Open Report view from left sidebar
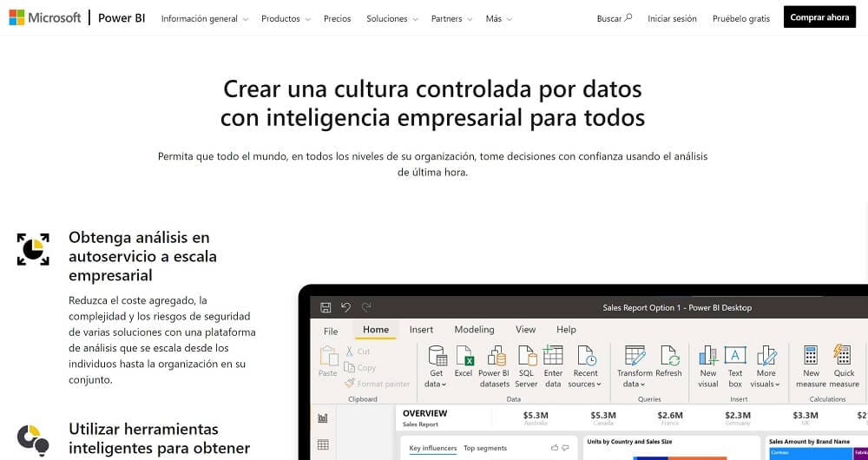 (x=323, y=418)
